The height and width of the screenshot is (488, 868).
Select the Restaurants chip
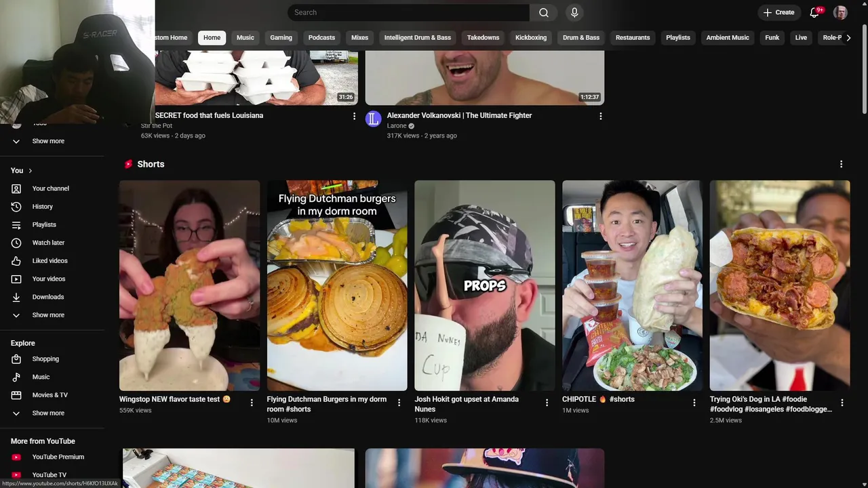633,37
